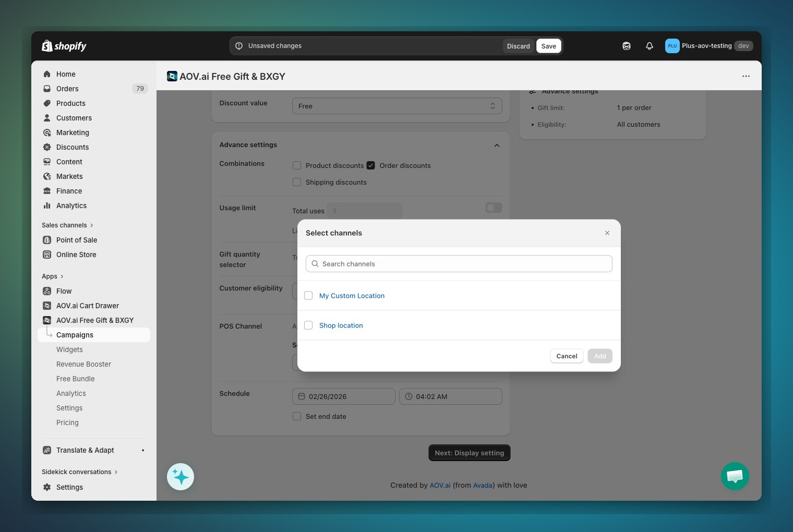Check the My Custom Location checkbox
The width and height of the screenshot is (793, 532).
(x=308, y=296)
